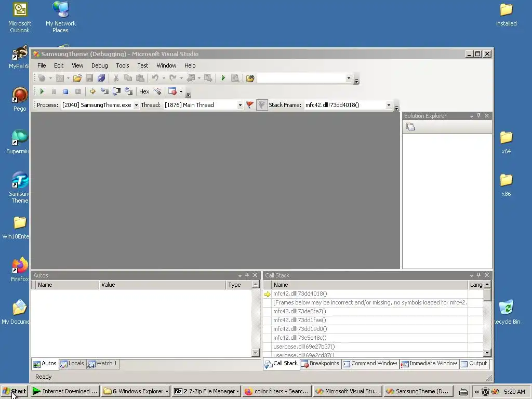Click the Call Stack scrollbar down arrow

(x=487, y=353)
